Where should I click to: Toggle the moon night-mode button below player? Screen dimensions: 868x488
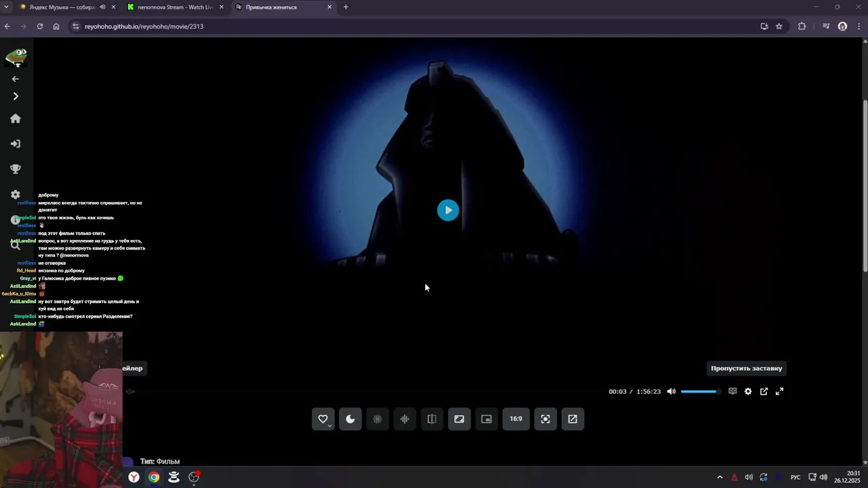[350, 419]
